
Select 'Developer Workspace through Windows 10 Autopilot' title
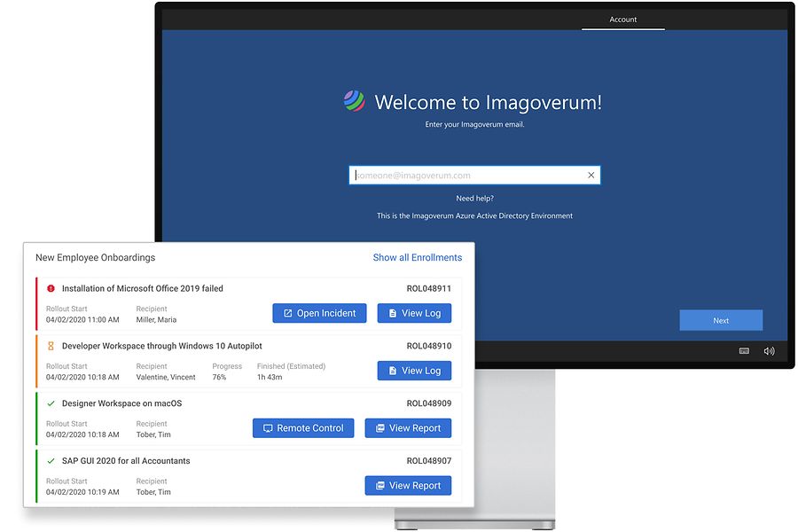tap(162, 346)
